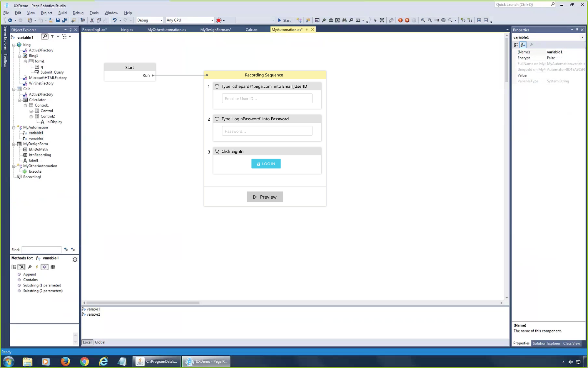The image size is (588, 368).
Task: Toggle alphabetical sort in Properties panel
Action: (523, 45)
